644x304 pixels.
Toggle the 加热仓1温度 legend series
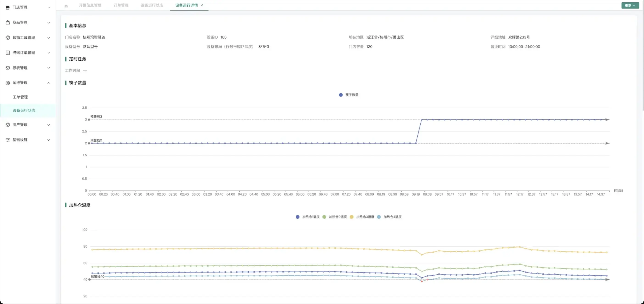click(308, 217)
